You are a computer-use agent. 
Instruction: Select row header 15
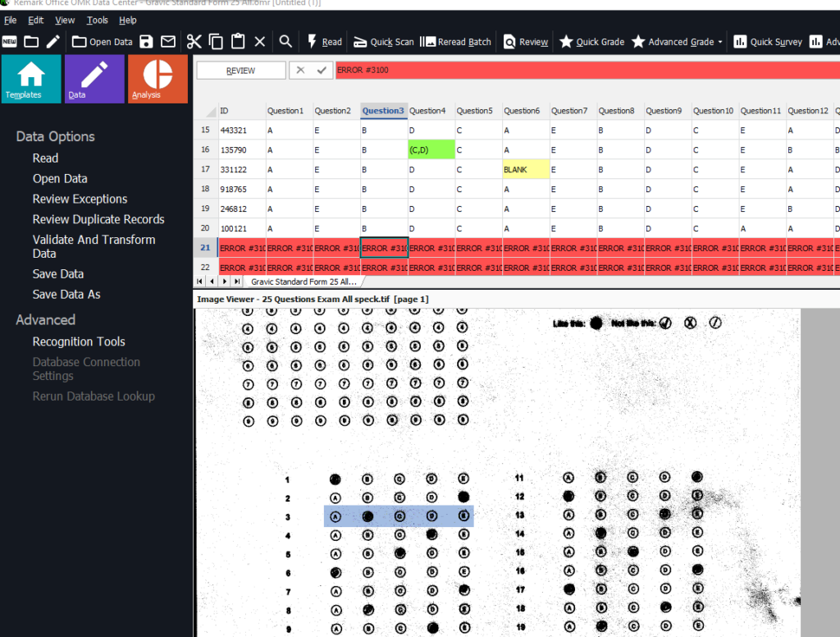click(x=205, y=130)
